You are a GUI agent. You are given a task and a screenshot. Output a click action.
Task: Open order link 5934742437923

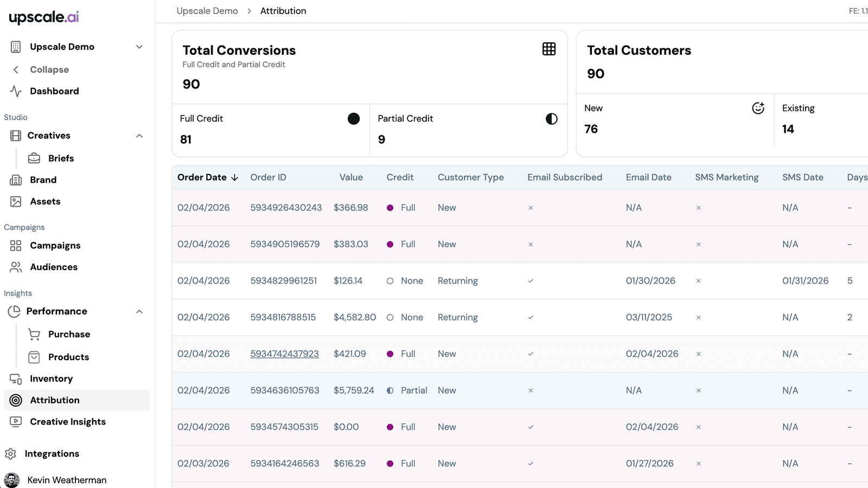(284, 354)
